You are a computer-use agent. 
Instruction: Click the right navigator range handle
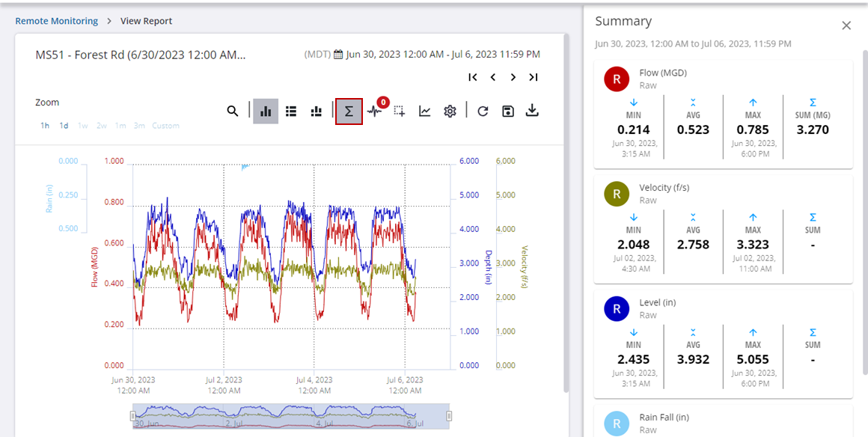click(449, 416)
